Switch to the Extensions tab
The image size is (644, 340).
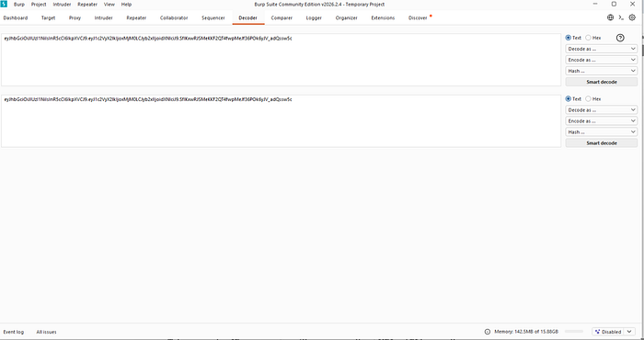(383, 18)
